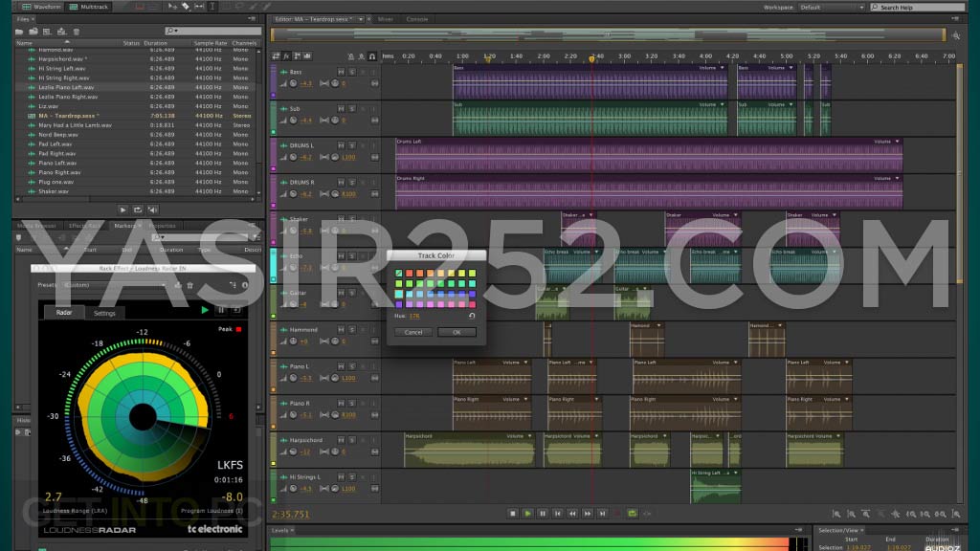Click the Bass track volume knob

(x=293, y=84)
